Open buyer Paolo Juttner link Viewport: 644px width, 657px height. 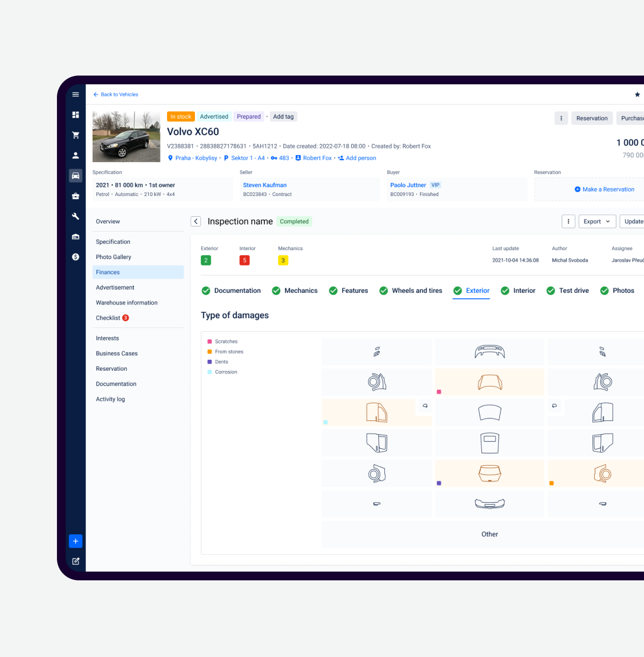click(x=408, y=185)
